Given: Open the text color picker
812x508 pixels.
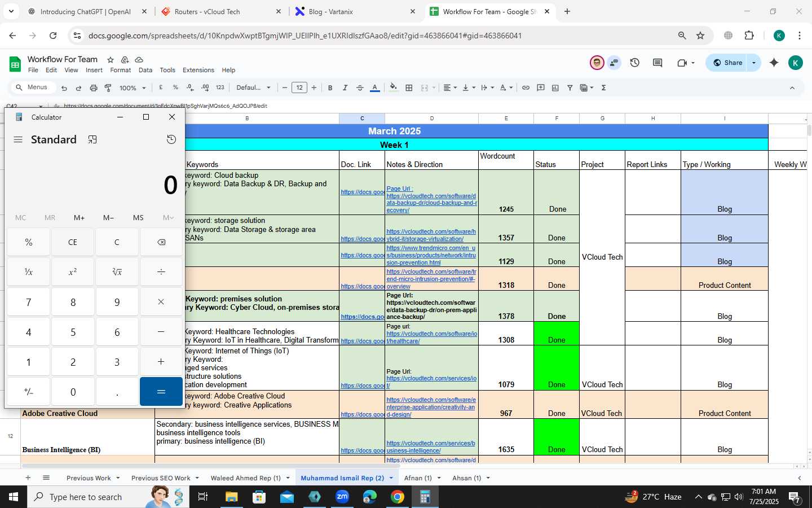Looking at the screenshot, I should click(x=374, y=87).
